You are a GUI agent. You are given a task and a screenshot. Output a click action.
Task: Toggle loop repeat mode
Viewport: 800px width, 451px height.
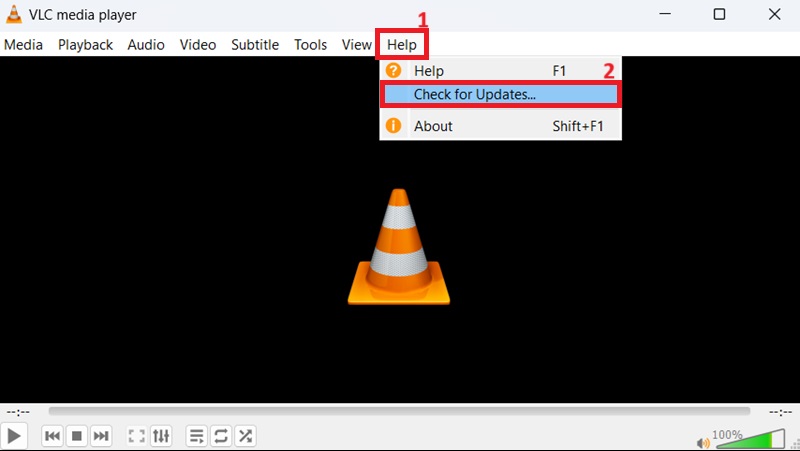[x=220, y=436]
